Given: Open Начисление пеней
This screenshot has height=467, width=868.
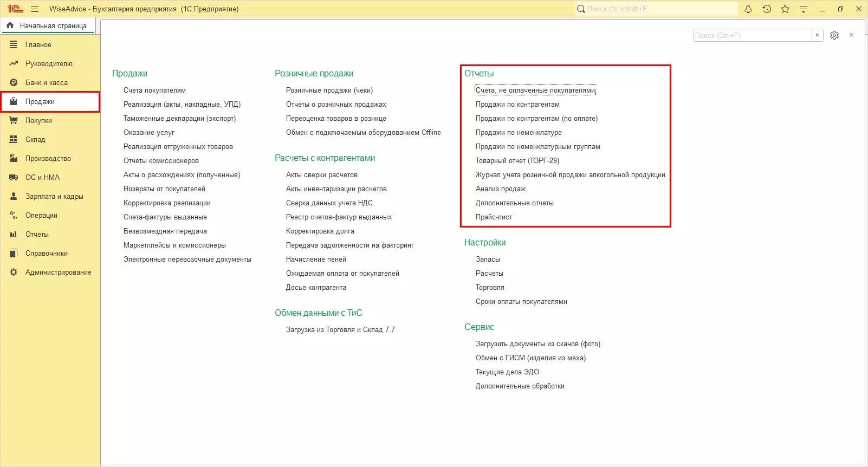Looking at the screenshot, I should (x=316, y=259).
